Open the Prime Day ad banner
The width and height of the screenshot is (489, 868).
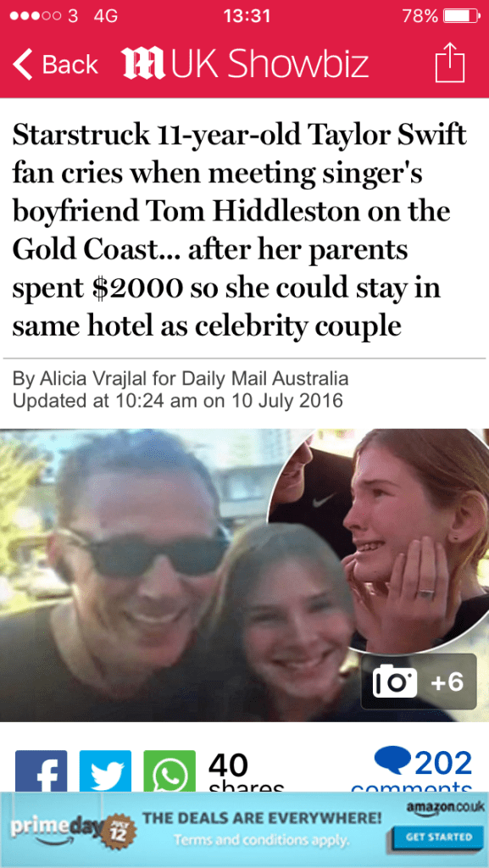(244, 829)
